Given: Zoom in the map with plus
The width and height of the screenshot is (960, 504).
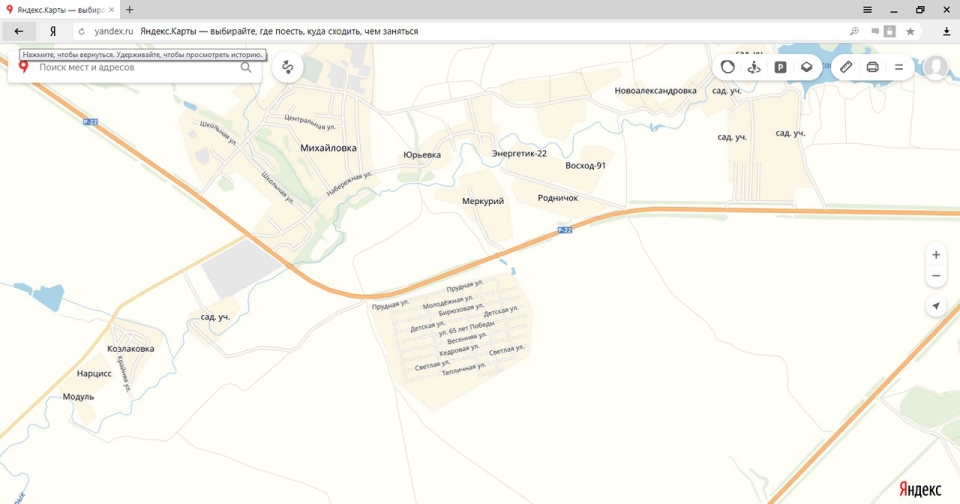Looking at the screenshot, I should point(936,254).
